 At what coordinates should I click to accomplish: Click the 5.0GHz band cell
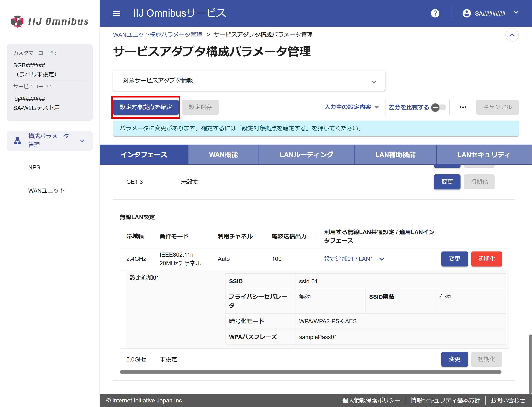[136, 359]
